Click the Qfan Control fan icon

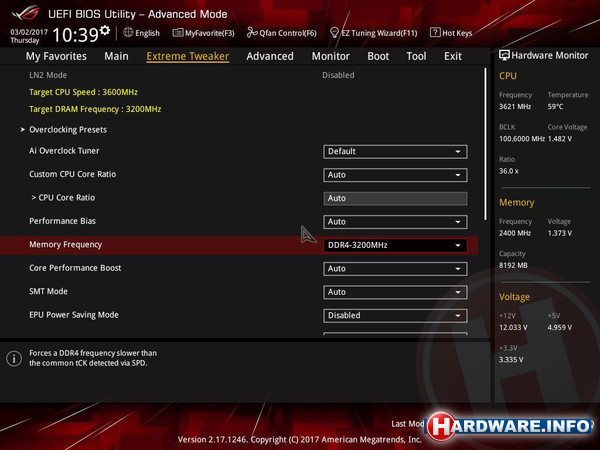252,33
